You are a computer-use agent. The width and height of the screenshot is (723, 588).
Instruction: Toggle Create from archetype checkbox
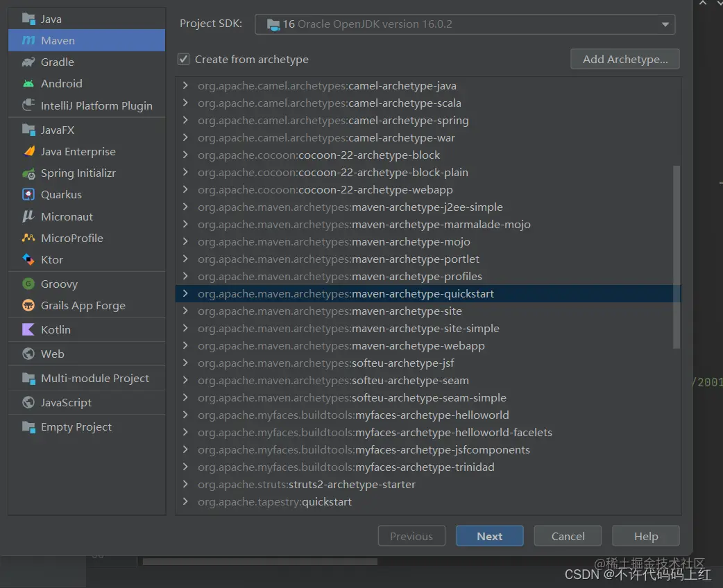click(183, 59)
